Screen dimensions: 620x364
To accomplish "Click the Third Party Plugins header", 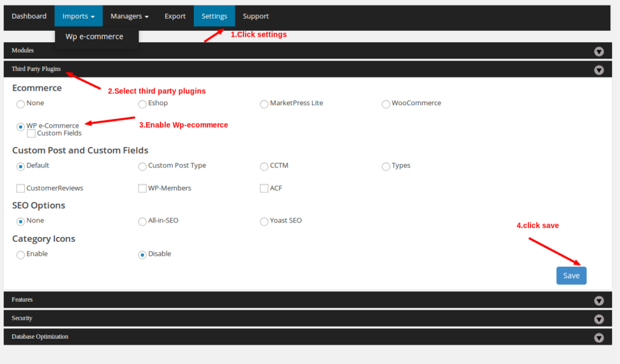I will point(308,69).
